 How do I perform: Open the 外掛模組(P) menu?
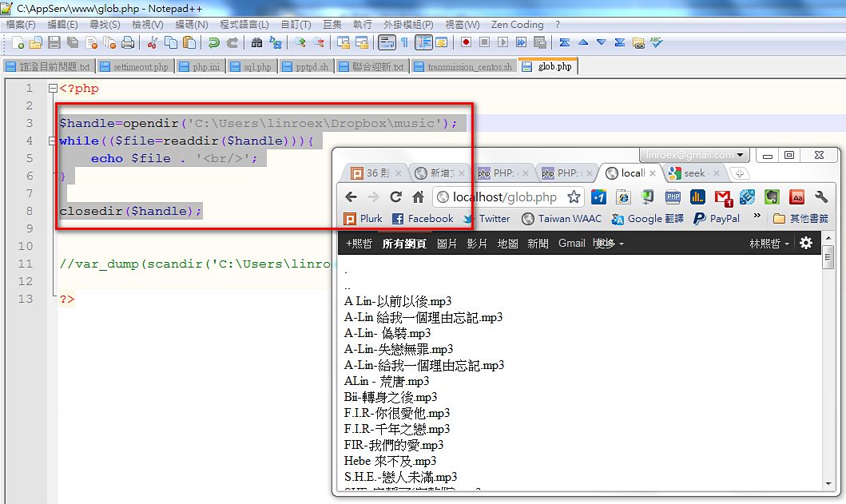408,25
